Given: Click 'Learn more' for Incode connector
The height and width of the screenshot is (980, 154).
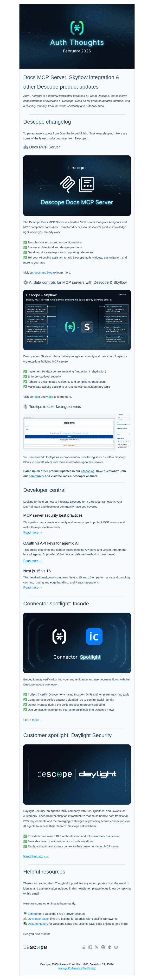Looking at the screenshot, I should (x=33, y=720).
